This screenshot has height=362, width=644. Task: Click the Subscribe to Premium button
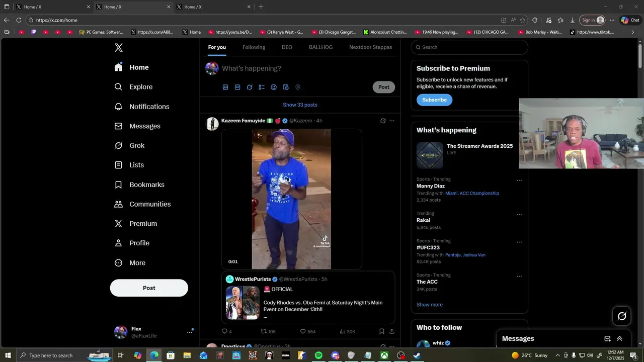(434, 100)
